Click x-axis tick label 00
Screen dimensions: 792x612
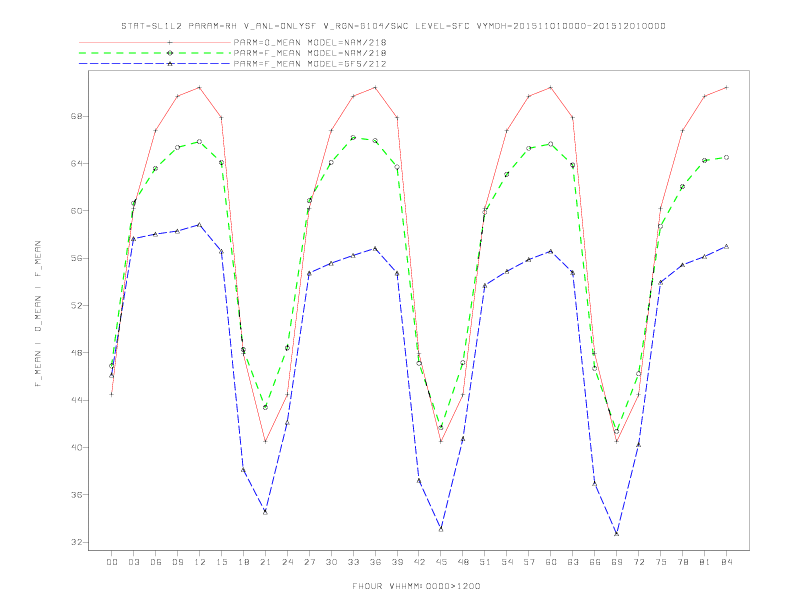pos(112,562)
